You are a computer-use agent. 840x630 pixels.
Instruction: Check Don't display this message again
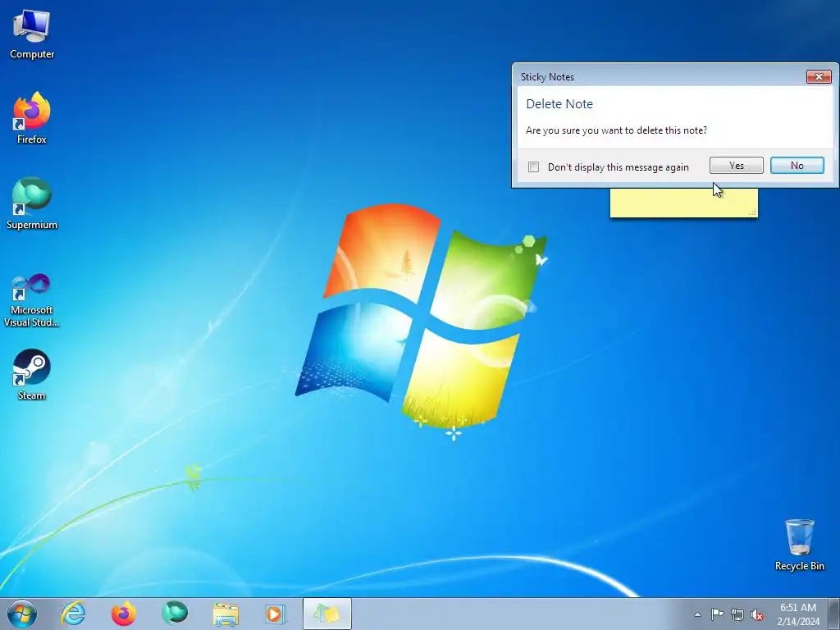tap(533, 167)
